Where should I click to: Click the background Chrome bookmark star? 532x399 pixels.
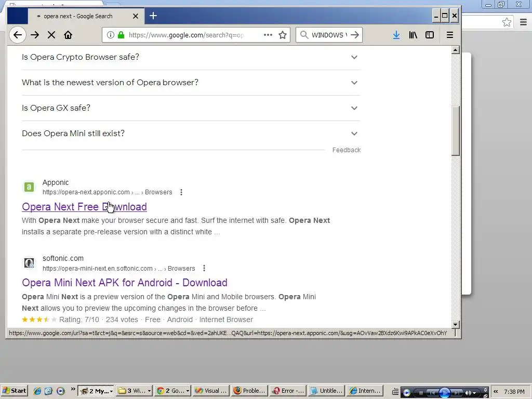pos(507,22)
